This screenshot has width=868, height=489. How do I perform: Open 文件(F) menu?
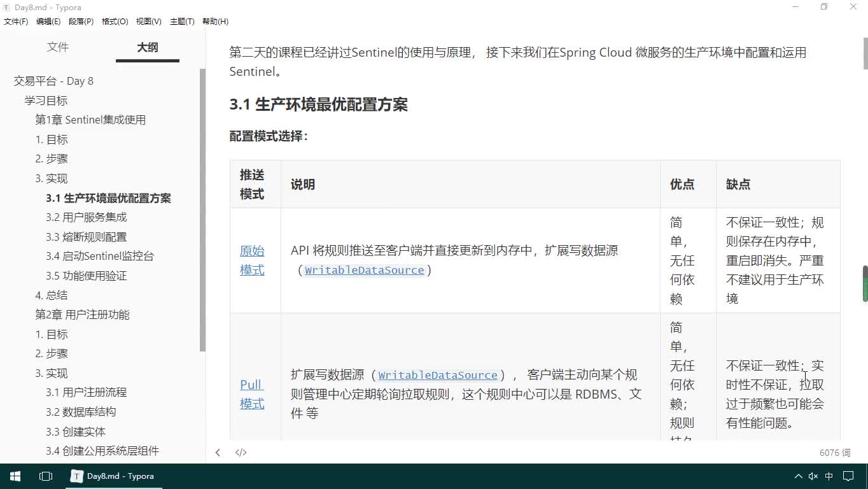tap(16, 22)
